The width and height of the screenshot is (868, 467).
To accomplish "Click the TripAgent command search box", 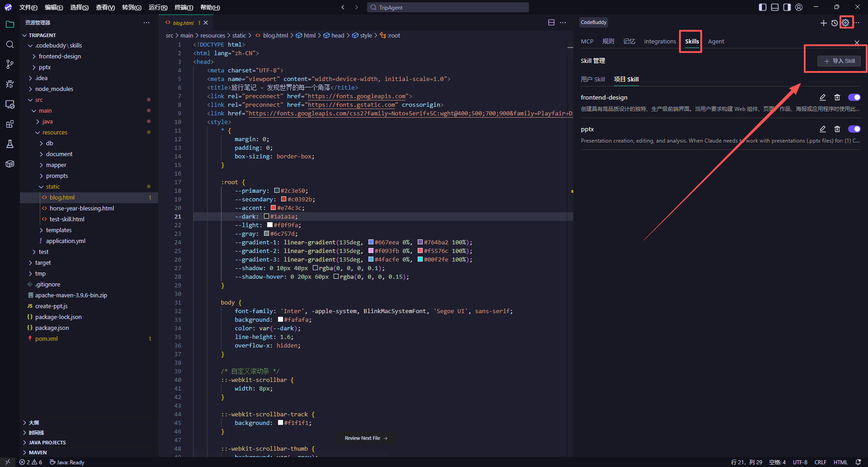I will (448, 7).
